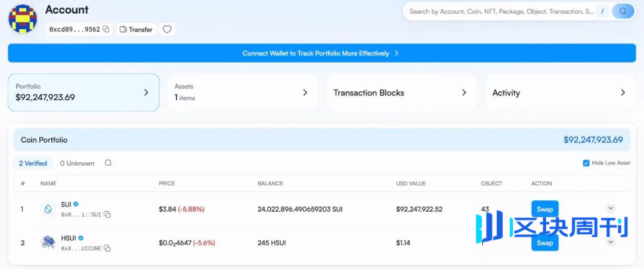Click the SUI balance 24,022,896.490659203 SUI
Image resolution: width=644 pixels, height=269 pixels.
300,209
